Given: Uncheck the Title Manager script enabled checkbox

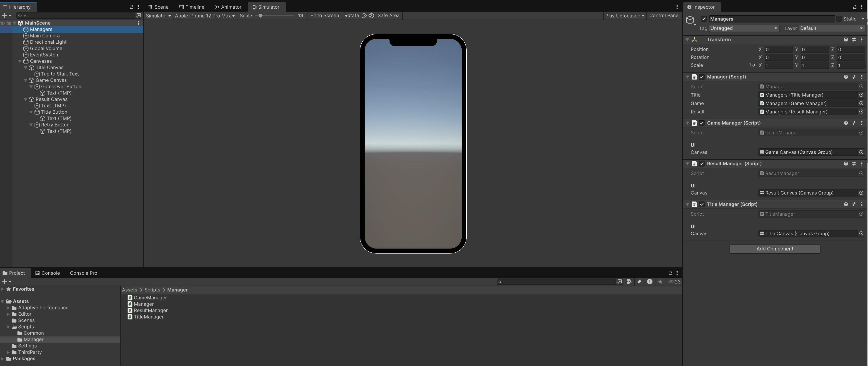Looking at the screenshot, I should [x=702, y=204].
